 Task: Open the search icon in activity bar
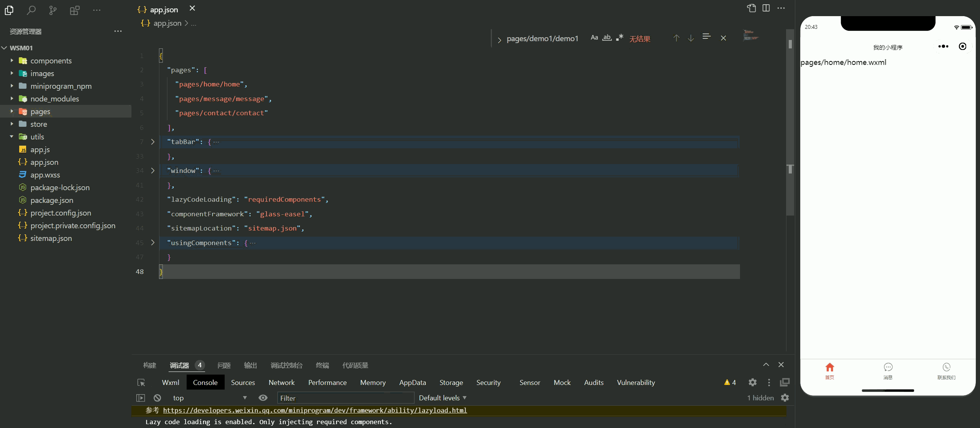point(31,10)
